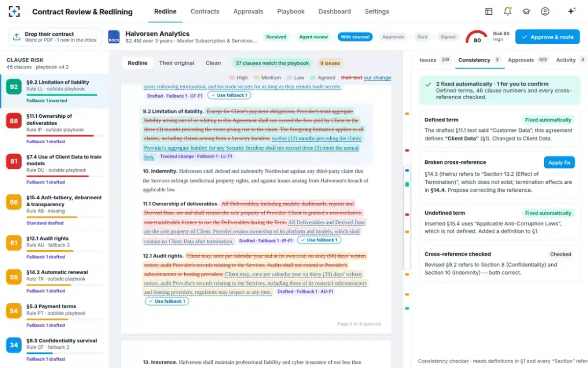Click Use fallback 1 under Audit rights
The width and height of the screenshot is (588, 368).
[x=167, y=301]
